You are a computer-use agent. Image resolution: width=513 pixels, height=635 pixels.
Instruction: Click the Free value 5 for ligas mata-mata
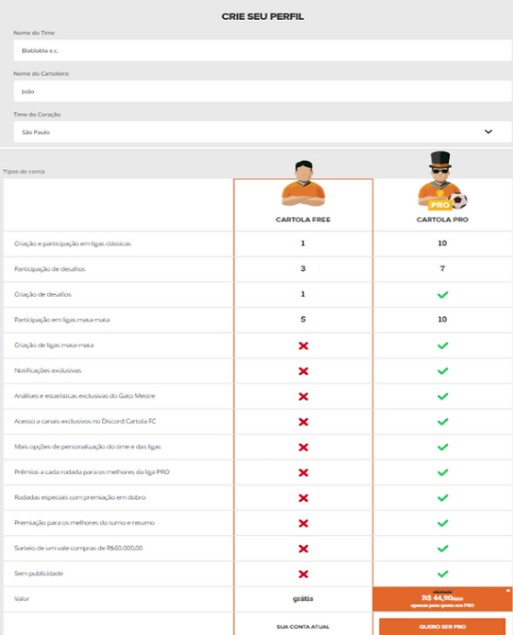pos(303,319)
